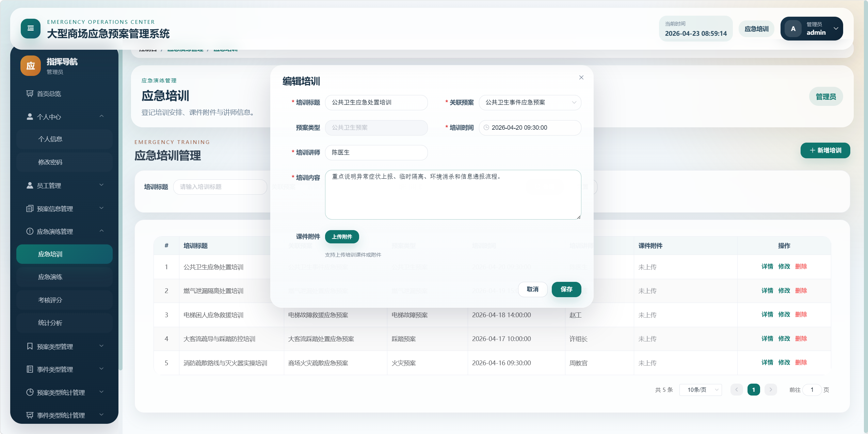Click the 首页总览 monitor icon
This screenshot has width=868, height=434.
(30, 94)
